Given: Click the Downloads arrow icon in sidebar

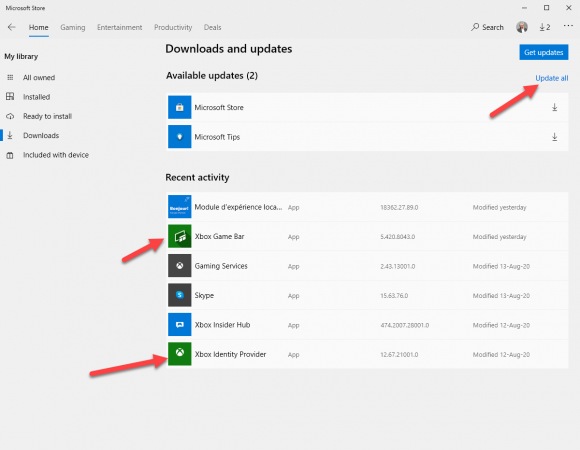Looking at the screenshot, I should pos(10,135).
